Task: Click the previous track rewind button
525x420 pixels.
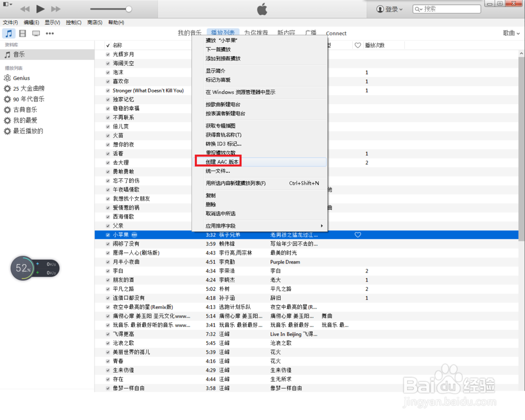Action: pyautogui.click(x=25, y=9)
